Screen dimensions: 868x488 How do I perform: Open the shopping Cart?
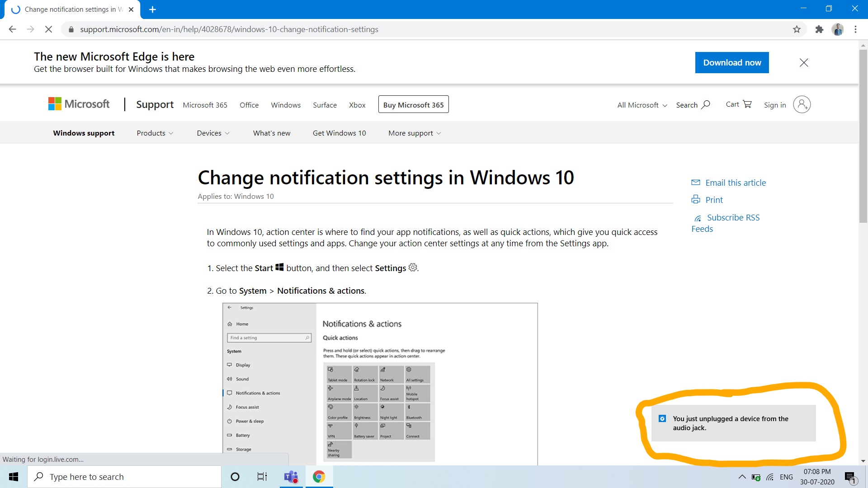click(739, 104)
